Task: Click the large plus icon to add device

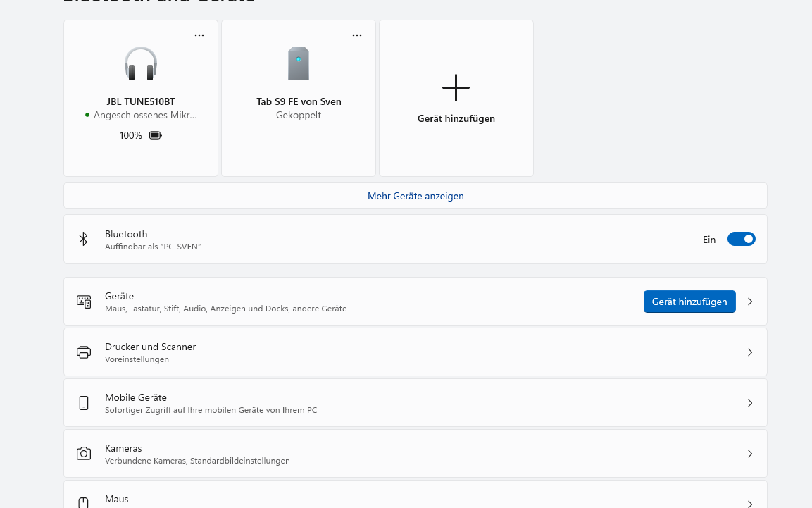Action: point(456,87)
